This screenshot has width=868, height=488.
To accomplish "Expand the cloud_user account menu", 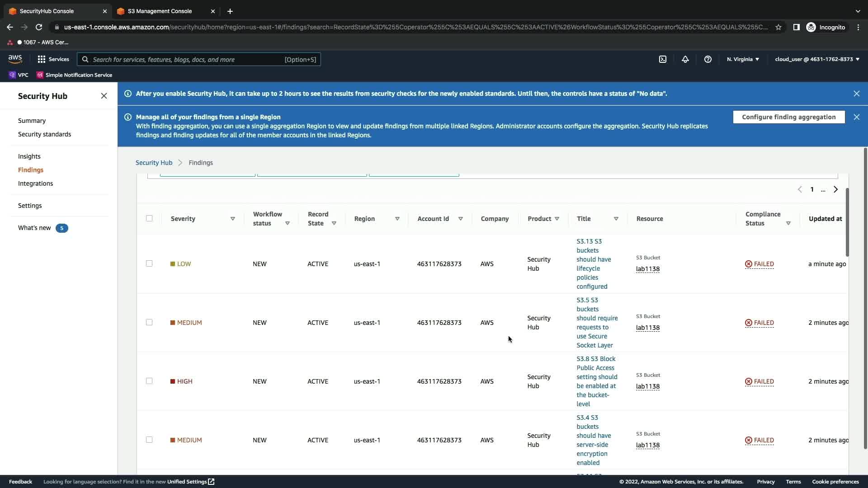I will pos(816,59).
